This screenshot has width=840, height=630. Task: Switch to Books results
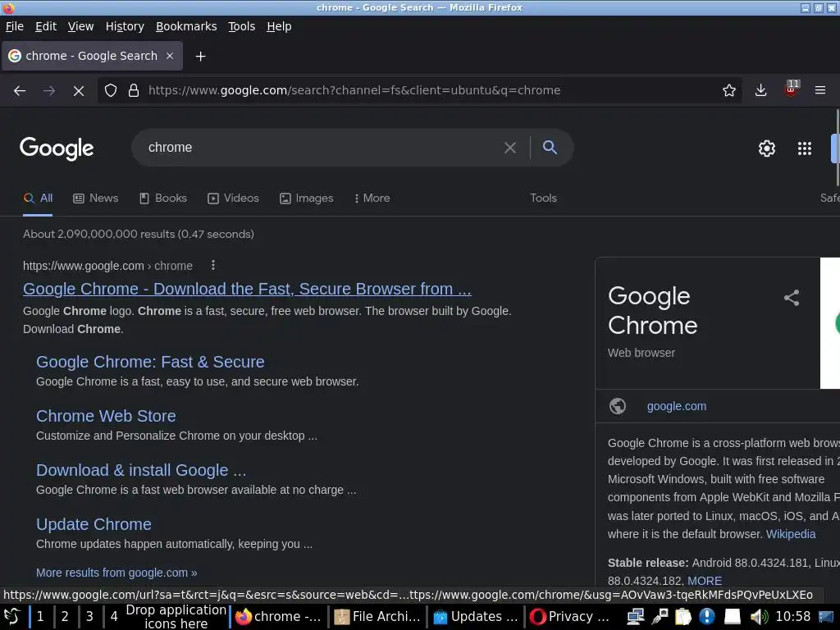(x=163, y=199)
